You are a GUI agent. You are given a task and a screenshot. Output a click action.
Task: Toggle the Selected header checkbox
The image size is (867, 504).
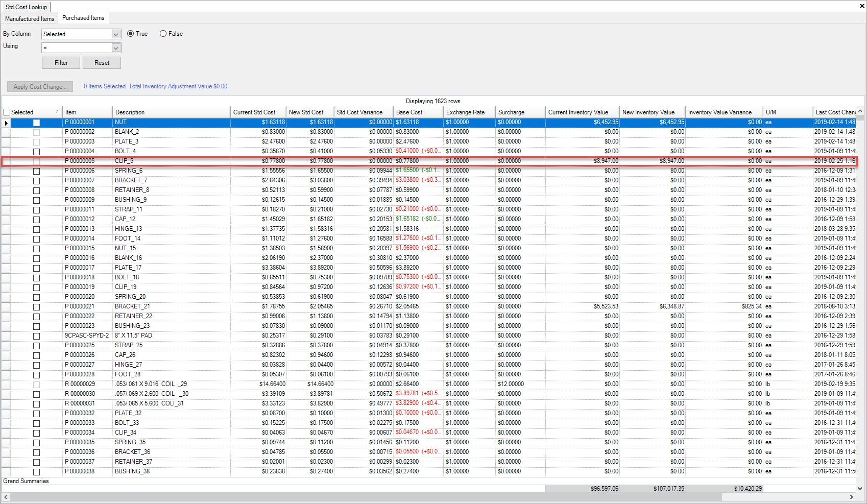coord(7,112)
